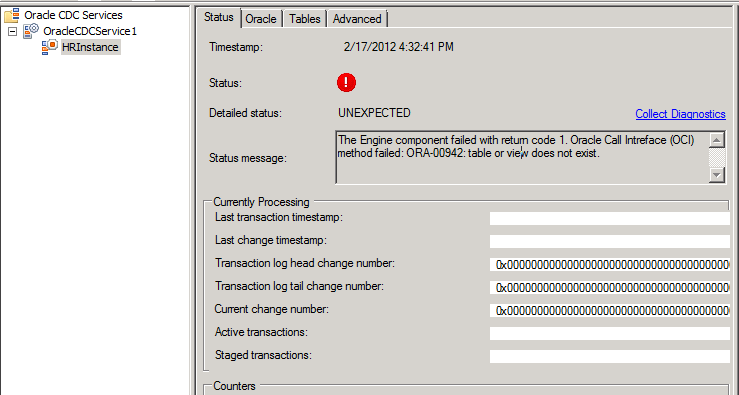Click the Currently Processing group title
739x395 pixels.
[x=261, y=202]
